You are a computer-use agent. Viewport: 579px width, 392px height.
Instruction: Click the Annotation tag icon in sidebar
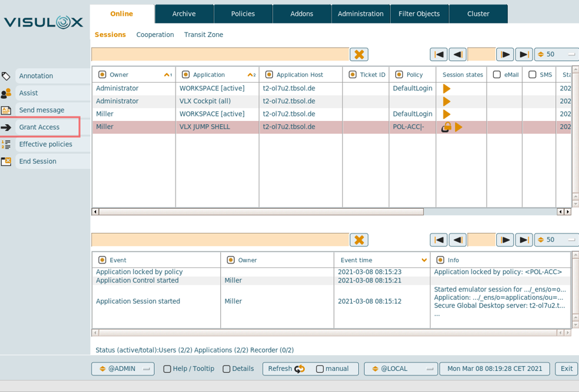[6, 76]
